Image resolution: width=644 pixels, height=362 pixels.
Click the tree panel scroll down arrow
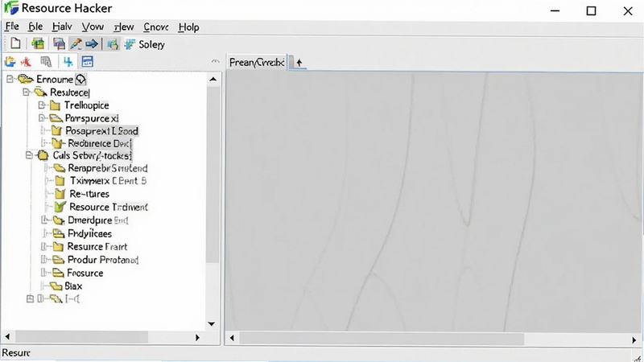point(212,324)
